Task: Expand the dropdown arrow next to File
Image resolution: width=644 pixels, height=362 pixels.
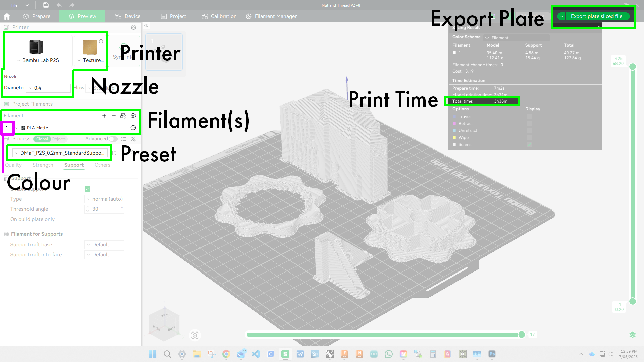Action: 27,5
